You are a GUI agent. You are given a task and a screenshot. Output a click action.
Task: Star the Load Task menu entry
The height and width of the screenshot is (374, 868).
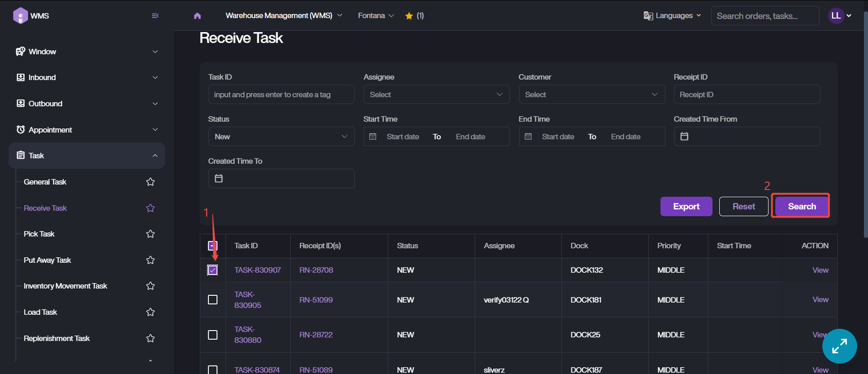coord(151,312)
